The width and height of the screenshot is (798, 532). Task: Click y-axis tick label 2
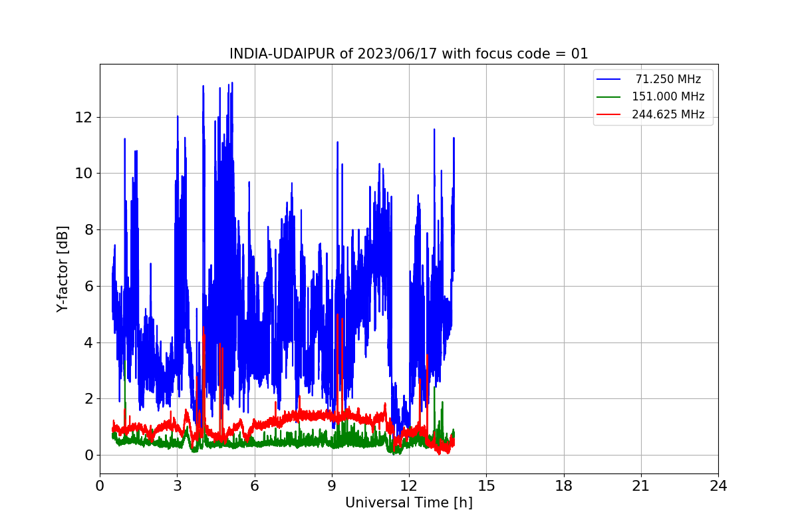[x=88, y=399]
